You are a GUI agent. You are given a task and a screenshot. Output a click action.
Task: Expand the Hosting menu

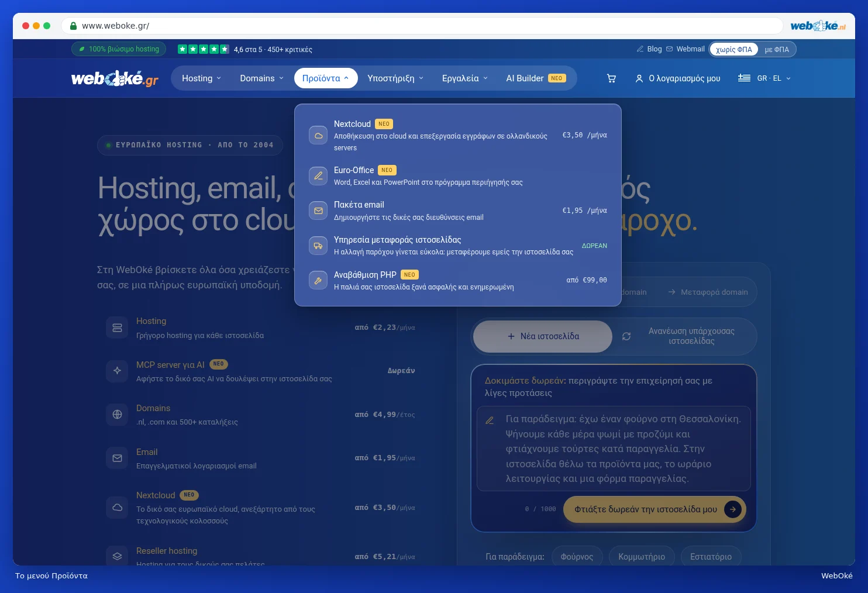pos(202,78)
